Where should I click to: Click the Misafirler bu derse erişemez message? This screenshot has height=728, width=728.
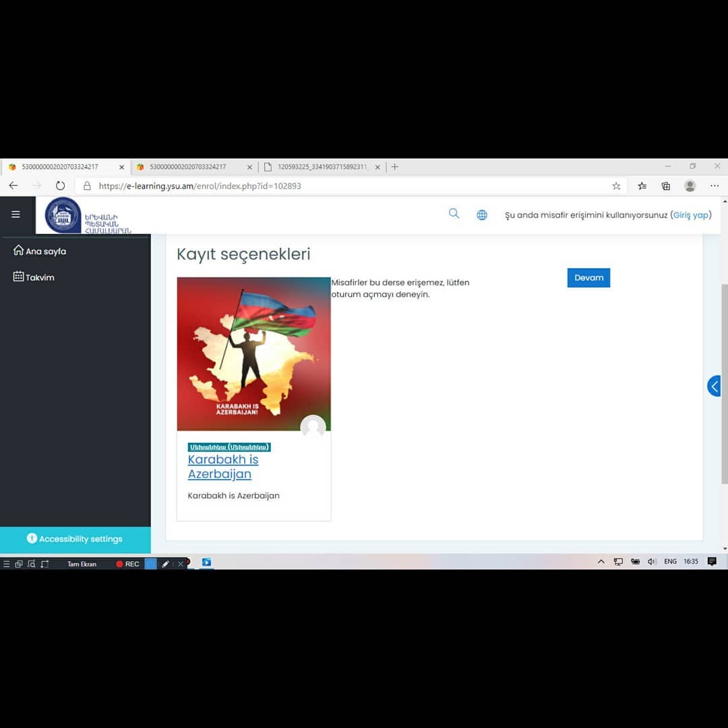[400, 289]
